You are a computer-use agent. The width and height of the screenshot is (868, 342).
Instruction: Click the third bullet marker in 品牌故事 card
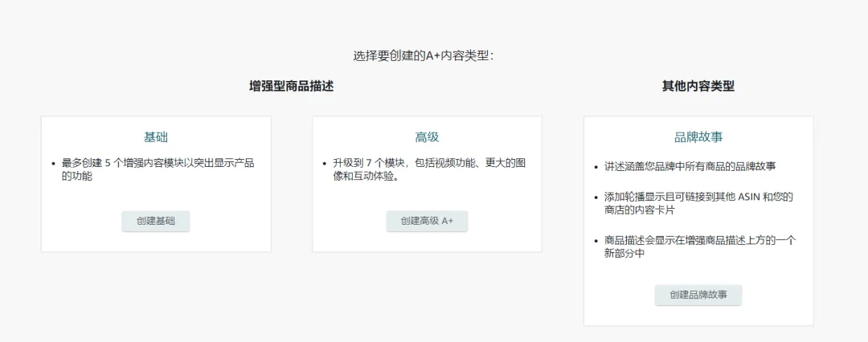[x=596, y=241]
